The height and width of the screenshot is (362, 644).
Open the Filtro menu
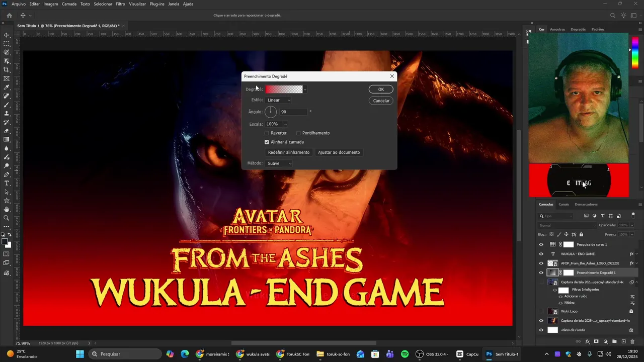(120, 4)
